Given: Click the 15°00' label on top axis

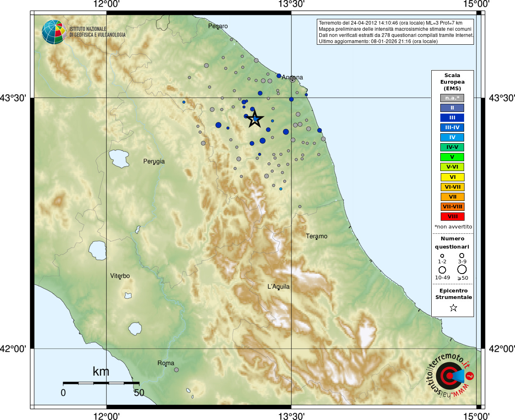Looking at the screenshot, I should 476,5.
